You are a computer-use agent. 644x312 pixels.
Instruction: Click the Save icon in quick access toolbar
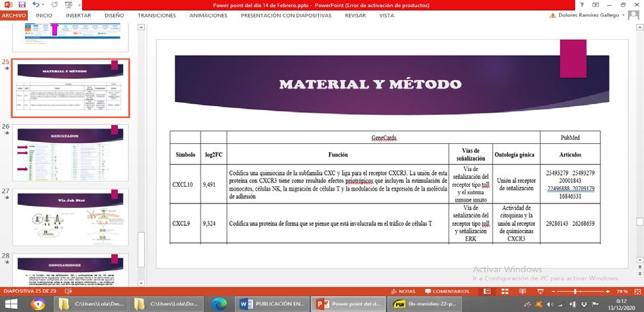click(22, 5)
